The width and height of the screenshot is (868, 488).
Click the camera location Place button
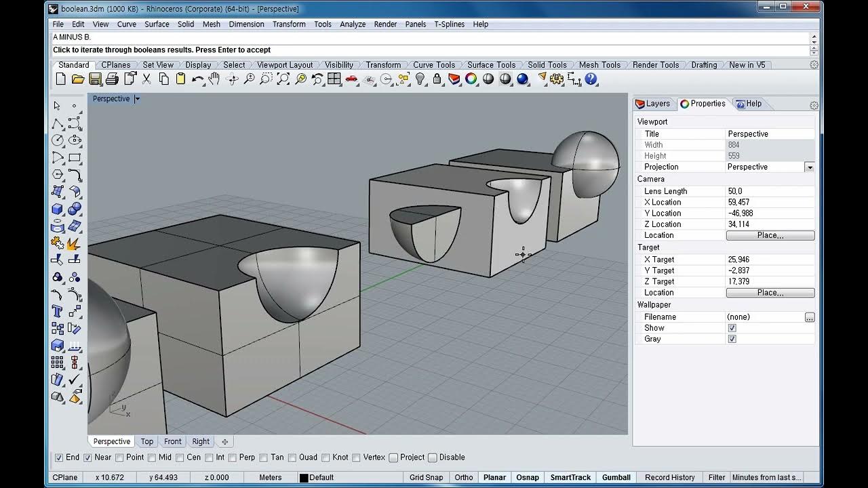[770, 235]
